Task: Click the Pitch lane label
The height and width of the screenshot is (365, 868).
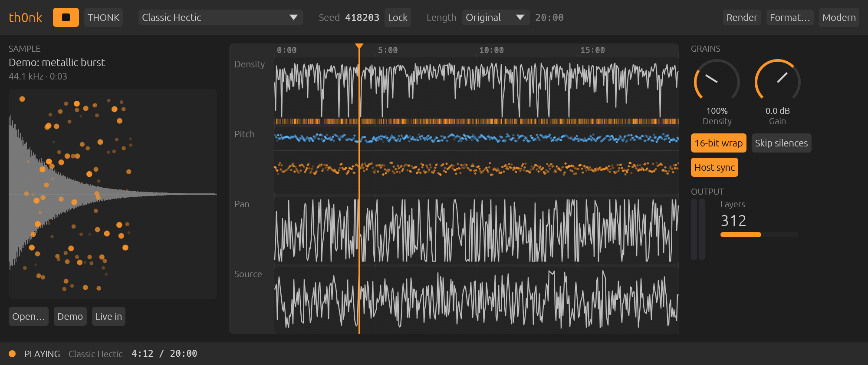Action: [244, 134]
